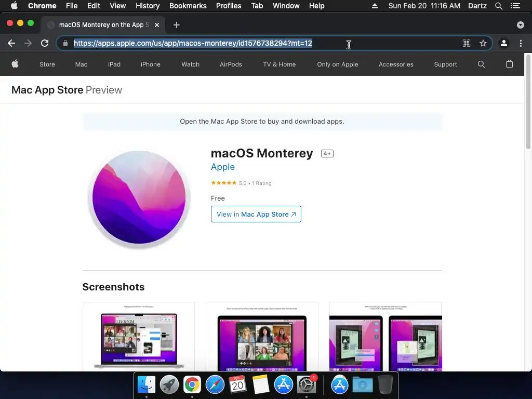532x399 pixels.
Task: Click the date and time in menu bar
Action: coord(424,6)
